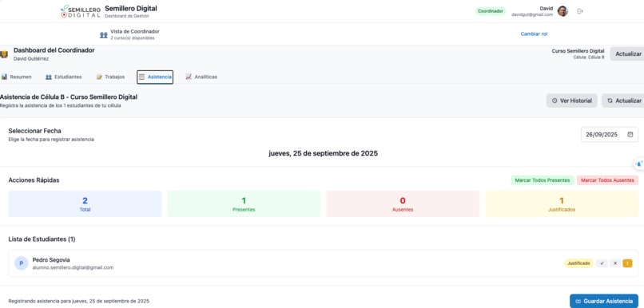Click the Presentes count card
Image resolution: width=644 pixels, height=308 pixels.
tap(244, 203)
